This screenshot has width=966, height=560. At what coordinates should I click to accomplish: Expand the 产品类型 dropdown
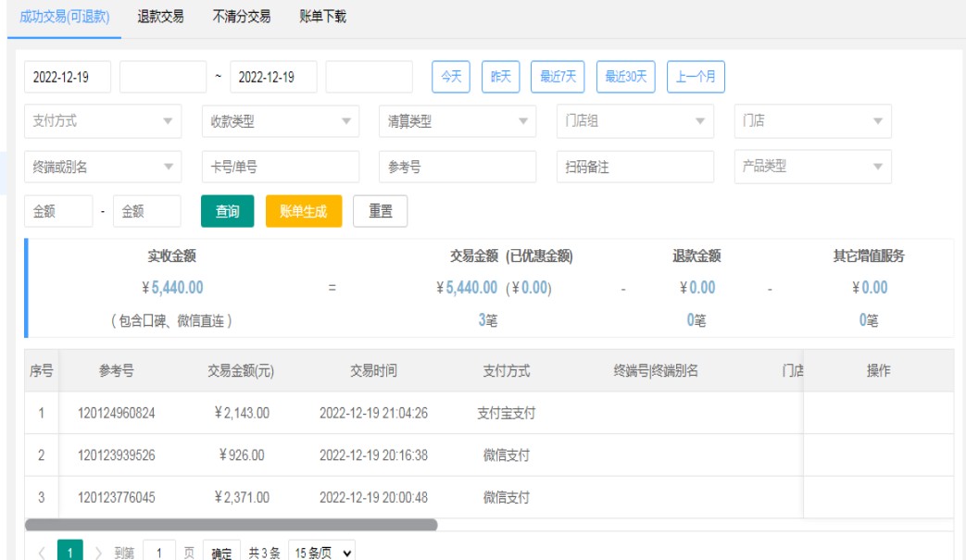coord(812,167)
